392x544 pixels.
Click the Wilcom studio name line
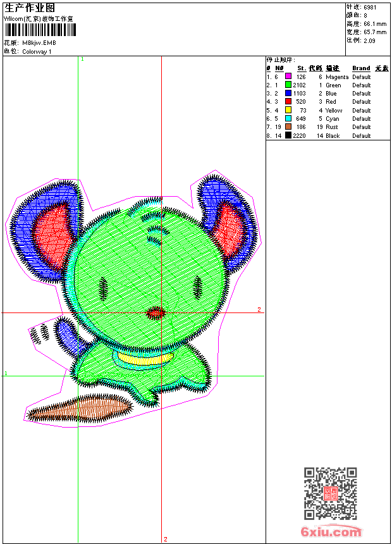click(x=39, y=19)
